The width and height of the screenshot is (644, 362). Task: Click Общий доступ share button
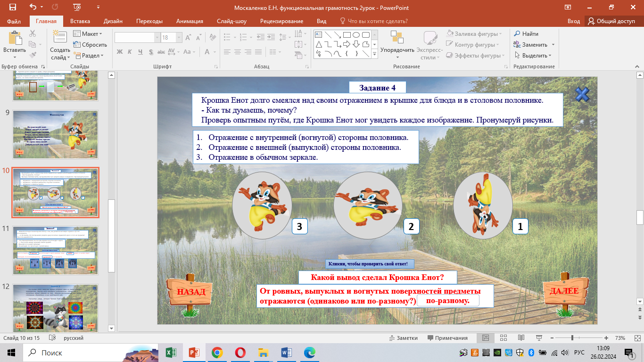tap(612, 21)
